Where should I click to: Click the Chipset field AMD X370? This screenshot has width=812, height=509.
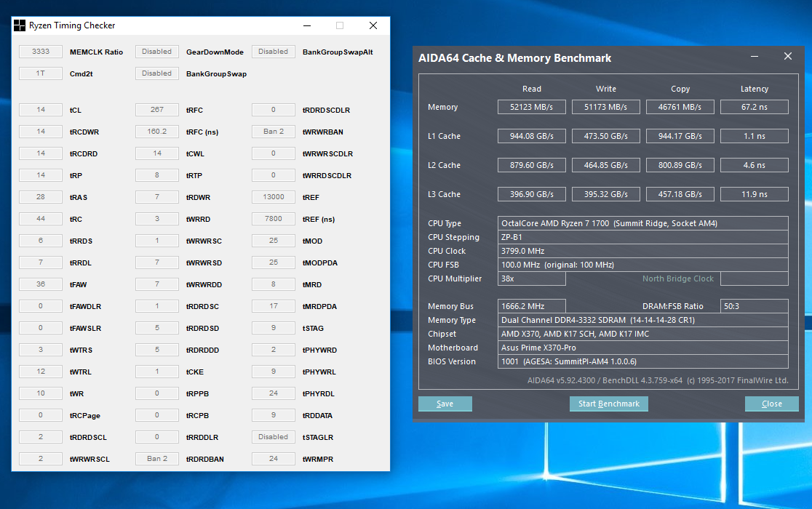click(642, 334)
